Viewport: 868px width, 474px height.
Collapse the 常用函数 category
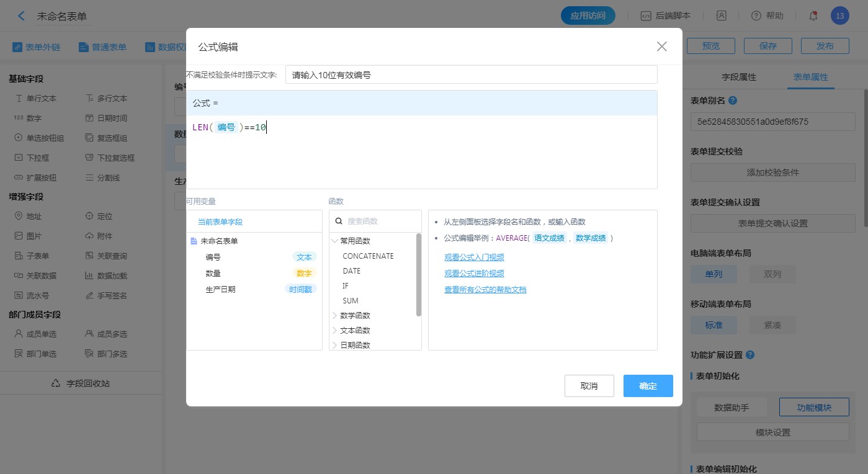click(x=335, y=241)
